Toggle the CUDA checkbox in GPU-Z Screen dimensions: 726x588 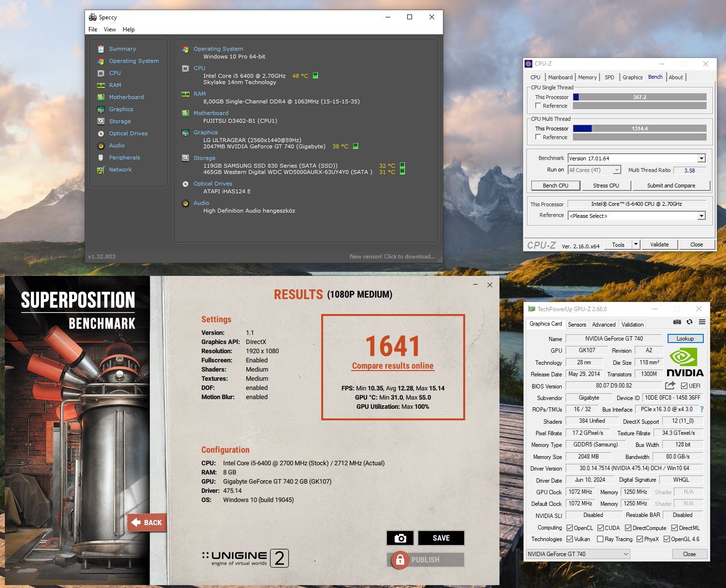coord(601,528)
